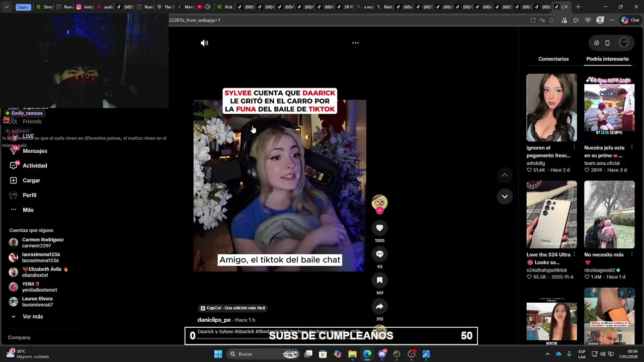Open Copilot Chat in Edge toolbar
644x362 pixels.
[x=630, y=20]
